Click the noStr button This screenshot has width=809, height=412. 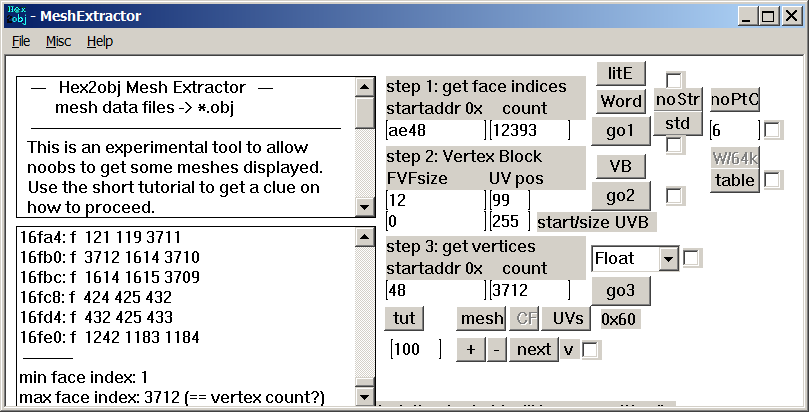pyautogui.click(x=678, y=99)
